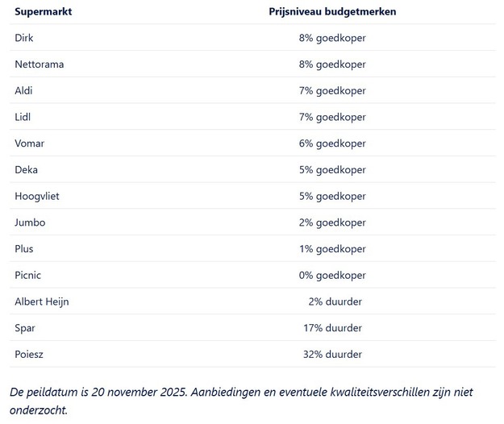The width and height of the screenshot is (504, 424).
Task: Select the Poiesz row label
Action: 31,354
